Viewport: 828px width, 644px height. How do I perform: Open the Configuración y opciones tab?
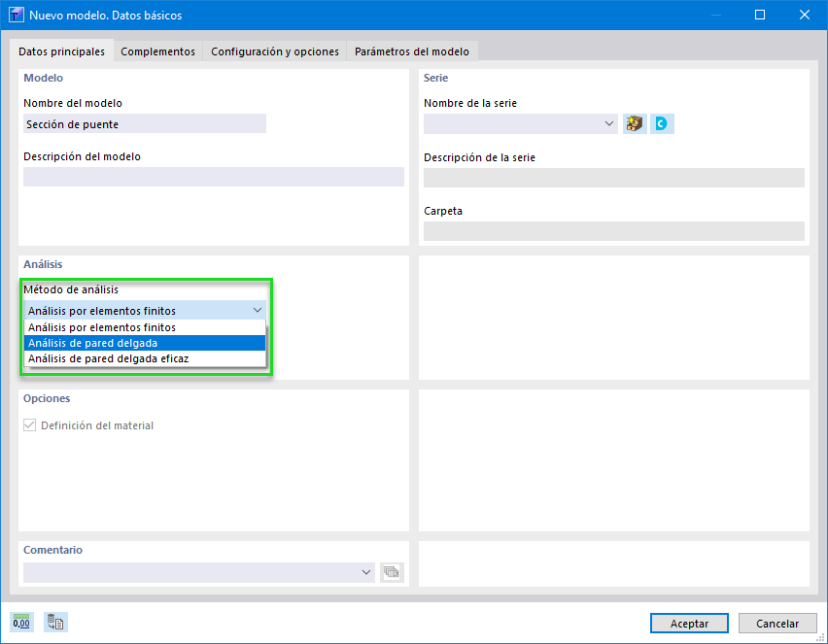click(x=275, y=51)
